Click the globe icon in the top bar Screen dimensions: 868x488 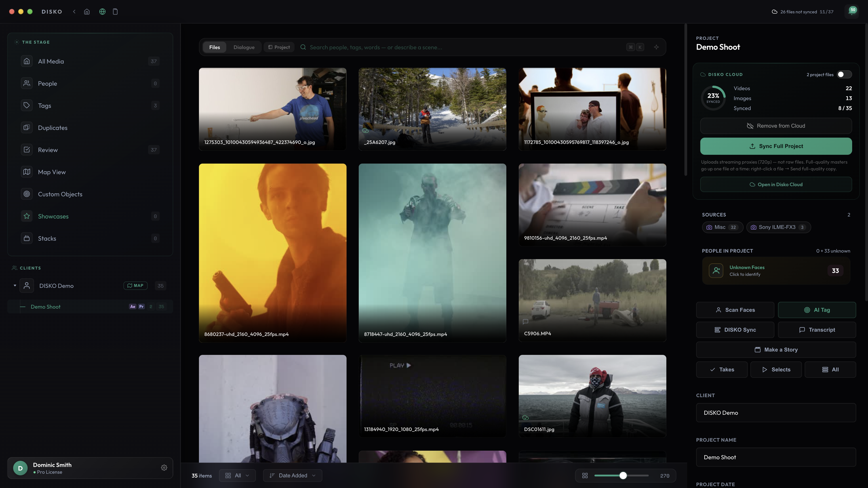coord(102,12)
